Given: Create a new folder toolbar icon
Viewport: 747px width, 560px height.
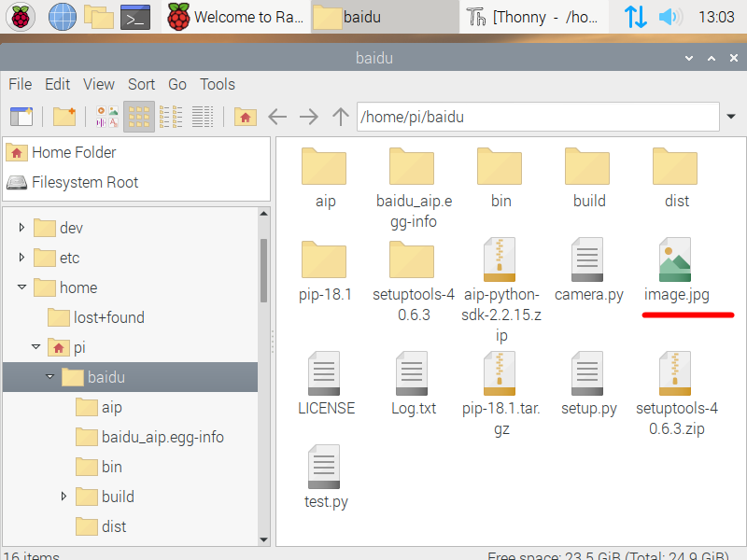Looking at the screenshot, I should click(x=64, y=117).
